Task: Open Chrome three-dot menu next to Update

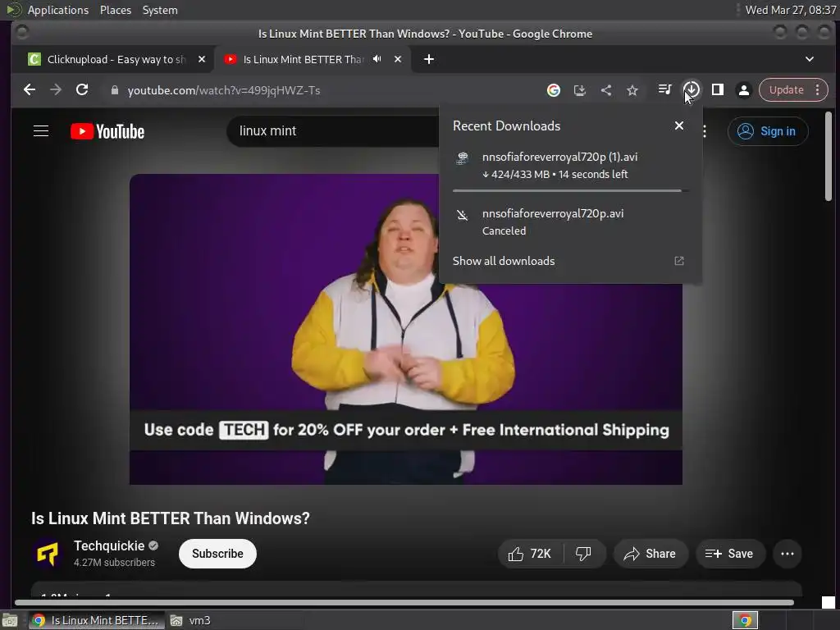Action: [x=818, y=90]
